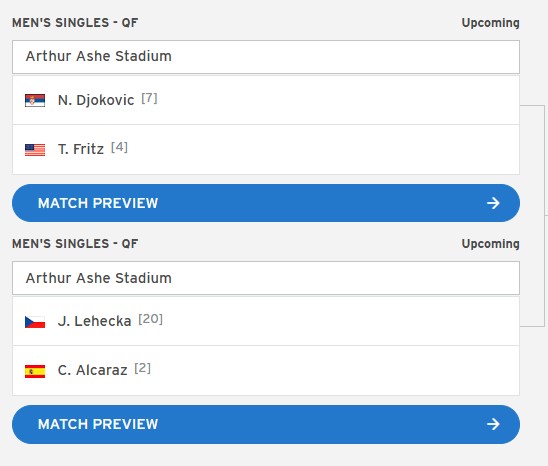This screenshot has width=548, height=466.
Task: Click Alcaraz's seed number [2]
Action: point(143,368)
